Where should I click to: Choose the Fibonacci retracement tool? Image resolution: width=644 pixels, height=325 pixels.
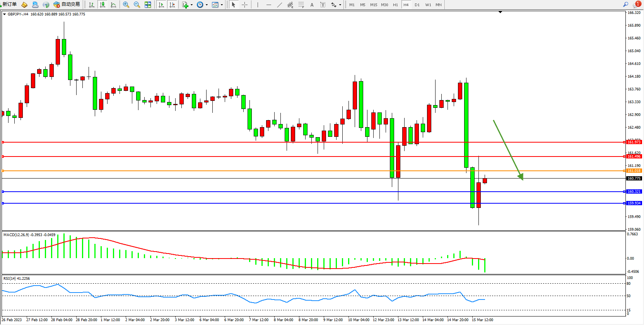301,5
